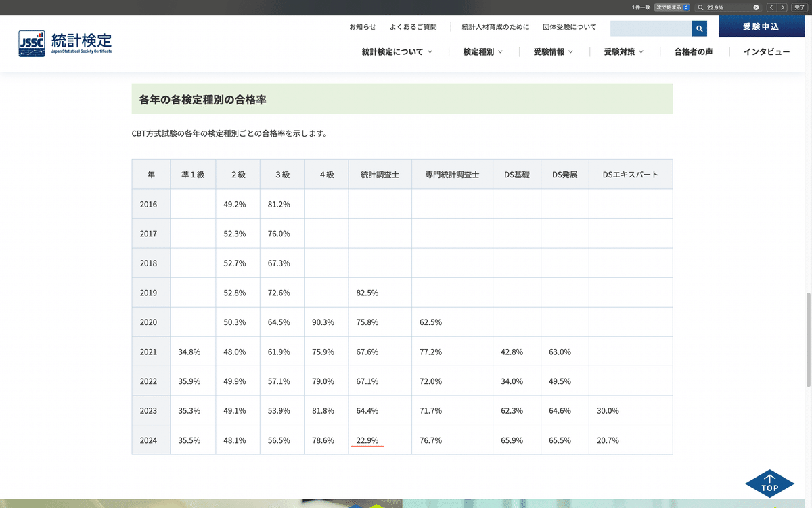Image resolution: width=812 pixels, height=508 pixels.
Task: Click the 受験申込 button
Action: 761,26
